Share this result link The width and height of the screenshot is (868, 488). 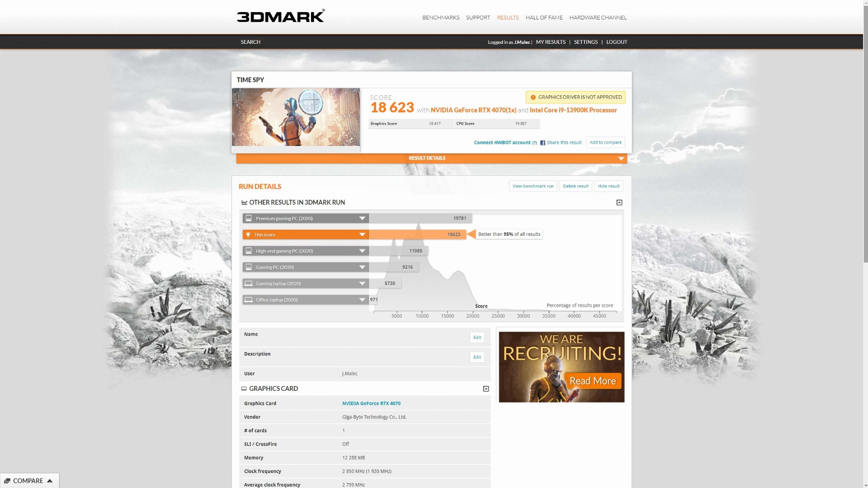tap(564, 142)
